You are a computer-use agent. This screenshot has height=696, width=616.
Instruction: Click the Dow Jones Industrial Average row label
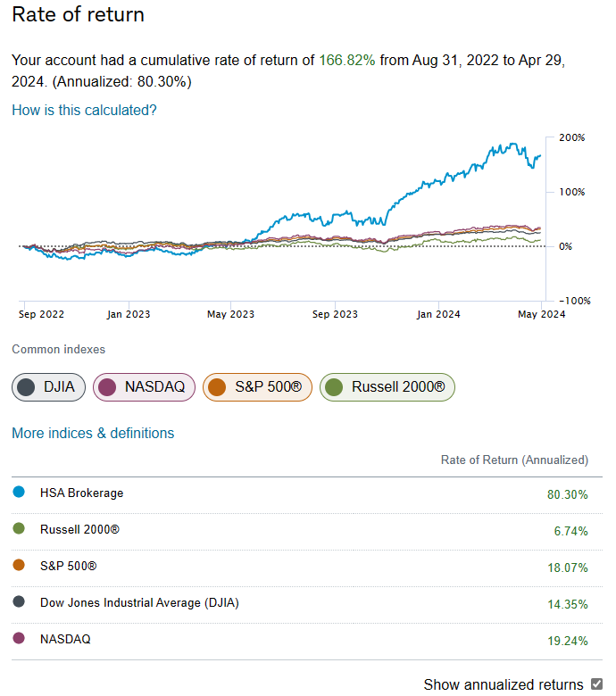[139, 602]
